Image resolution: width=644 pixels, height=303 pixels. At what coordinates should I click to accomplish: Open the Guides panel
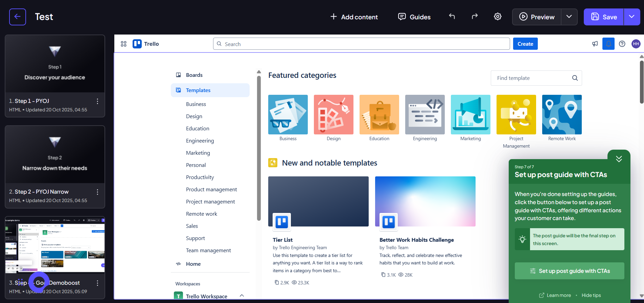(x=414, y=17)
